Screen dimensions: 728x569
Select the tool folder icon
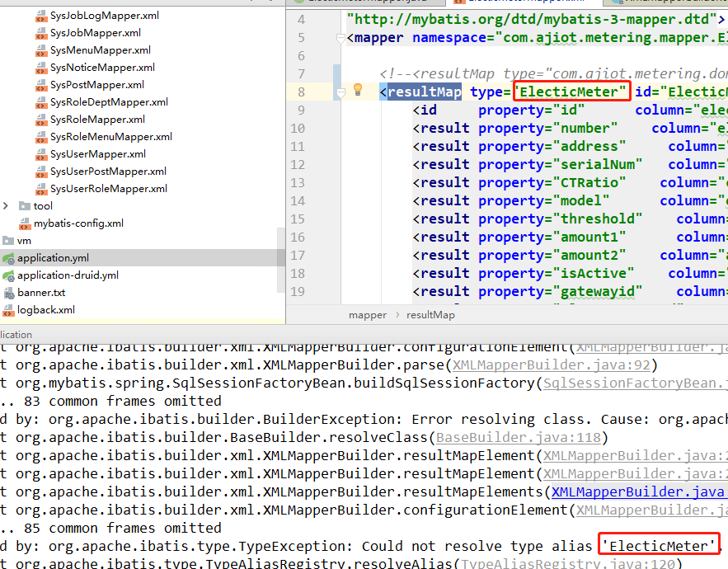pos(25,206)
